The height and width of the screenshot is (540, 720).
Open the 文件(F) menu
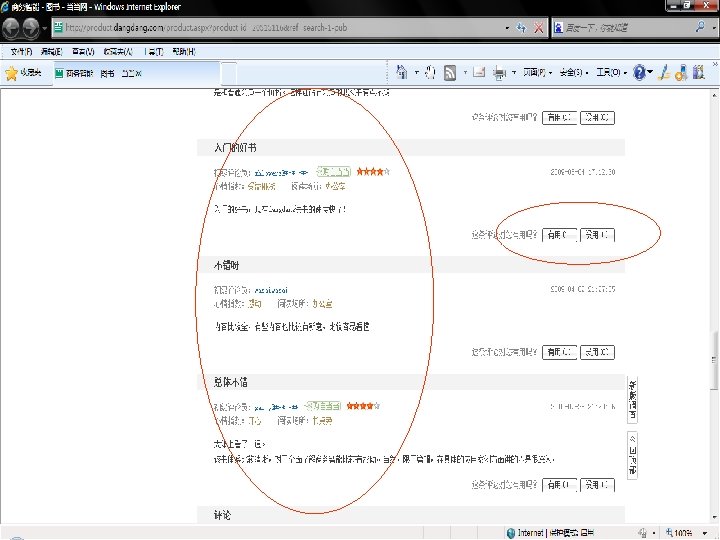21,51
